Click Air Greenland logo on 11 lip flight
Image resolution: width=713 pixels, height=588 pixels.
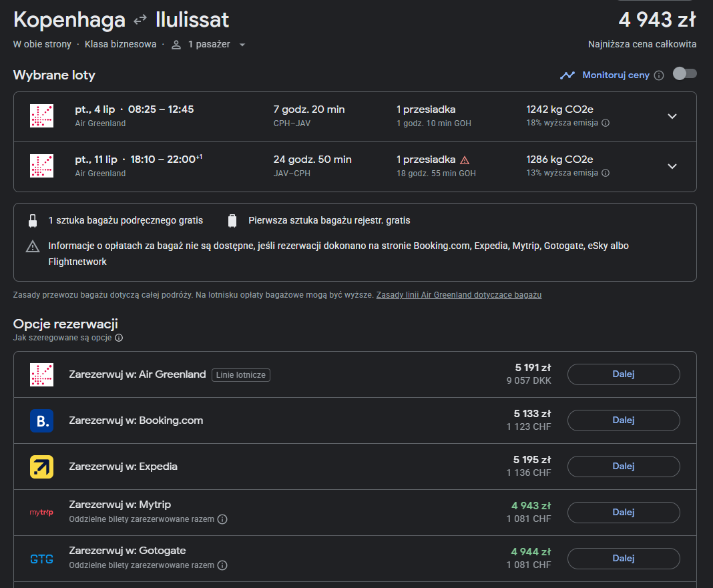point(41,166)
